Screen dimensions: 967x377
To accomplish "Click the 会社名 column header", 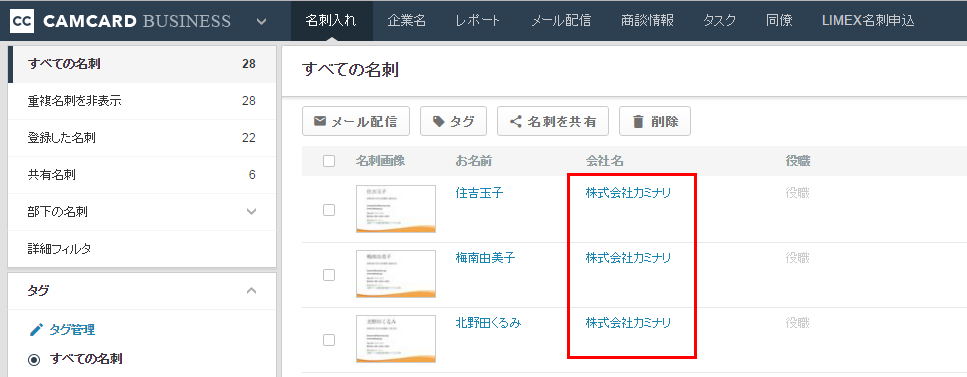I will tap(604, 161).
